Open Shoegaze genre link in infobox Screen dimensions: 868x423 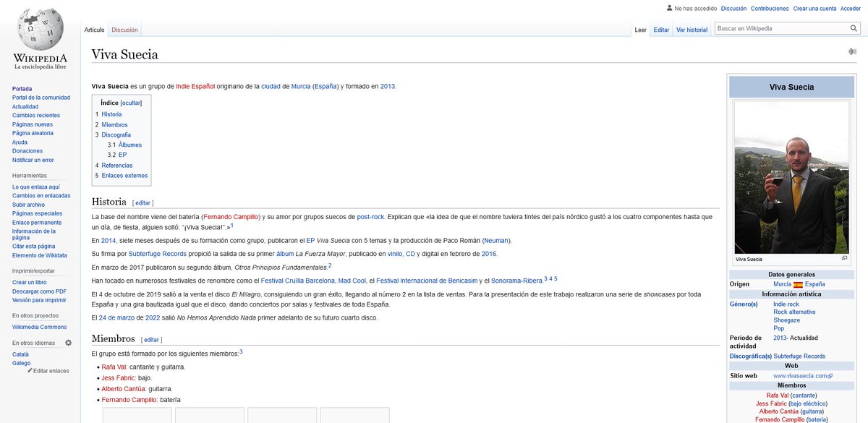pos(786,320)
